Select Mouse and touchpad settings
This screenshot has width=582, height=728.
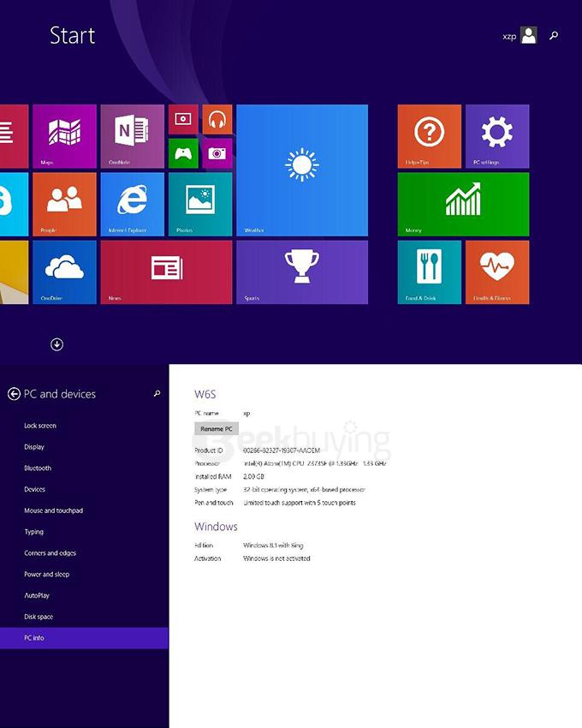pos(53,510)
